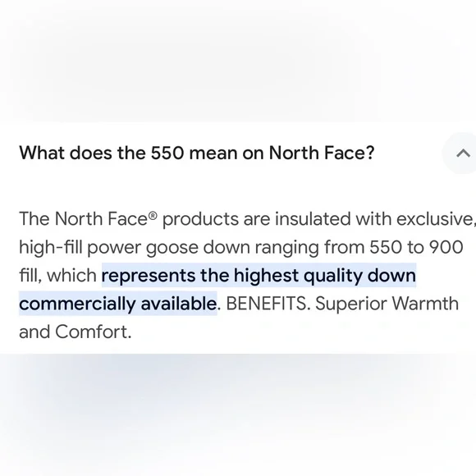Click the blurred result area above the question
Screen dimensions: 476x476
coord(238,61)
